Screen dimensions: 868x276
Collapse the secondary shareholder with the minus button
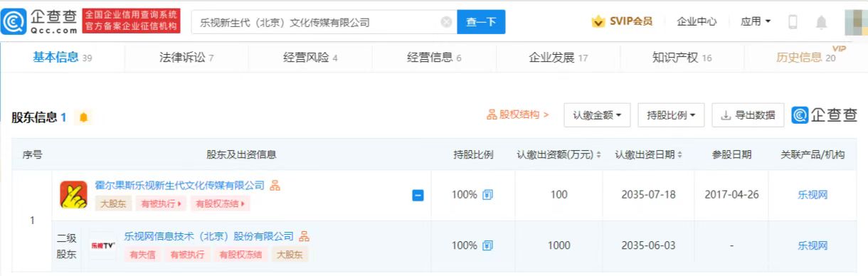point(418,195)
